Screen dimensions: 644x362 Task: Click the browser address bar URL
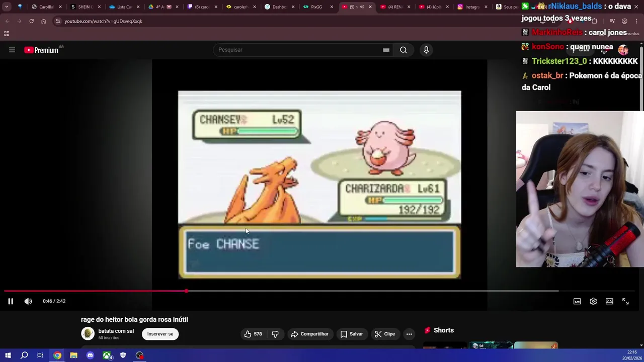pyautogui.click(x=103, y=21)
